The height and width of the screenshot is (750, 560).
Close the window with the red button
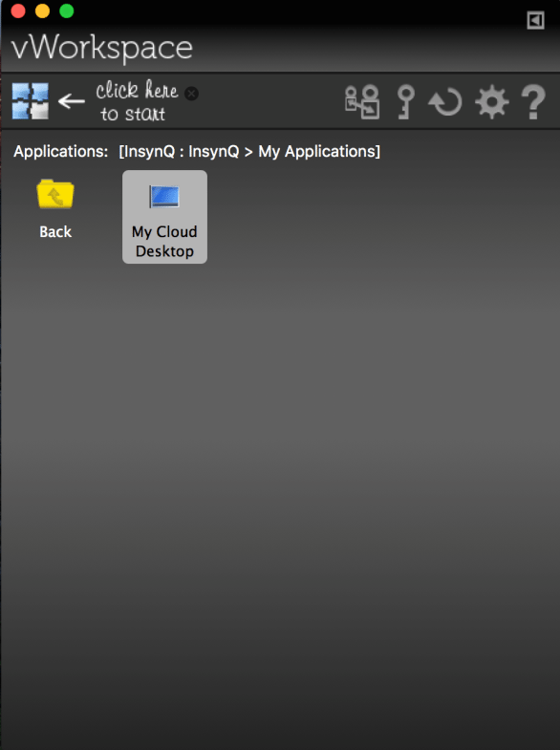(x=18, y=11)
